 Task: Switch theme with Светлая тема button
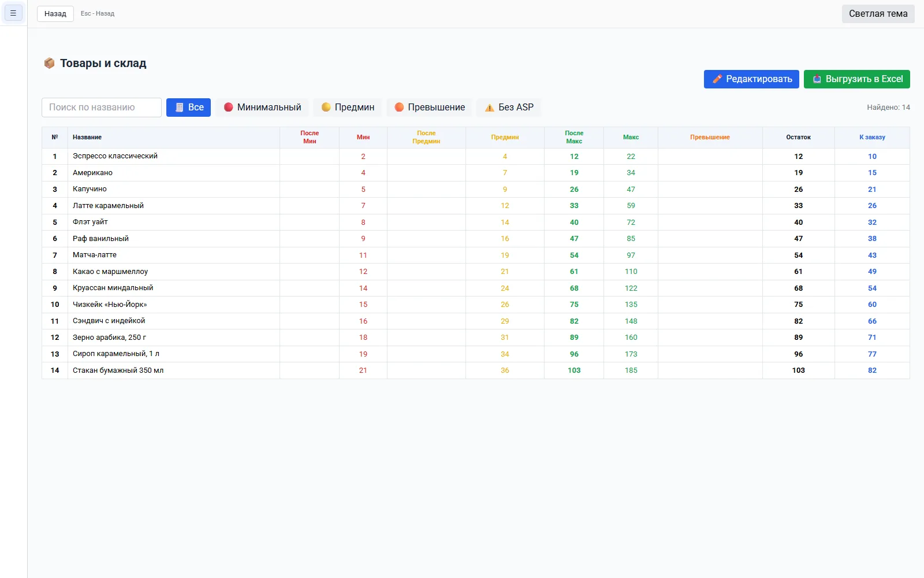pyautogui.click(x=878, y=14)
